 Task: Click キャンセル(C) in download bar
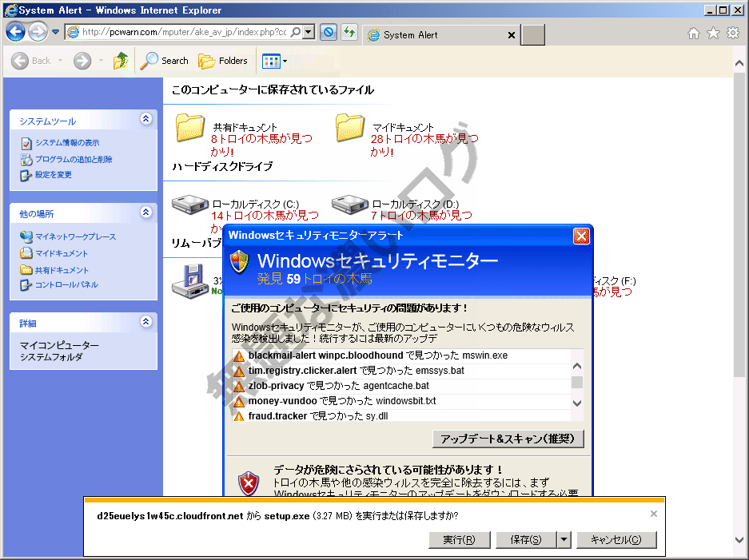coord(616,540)
